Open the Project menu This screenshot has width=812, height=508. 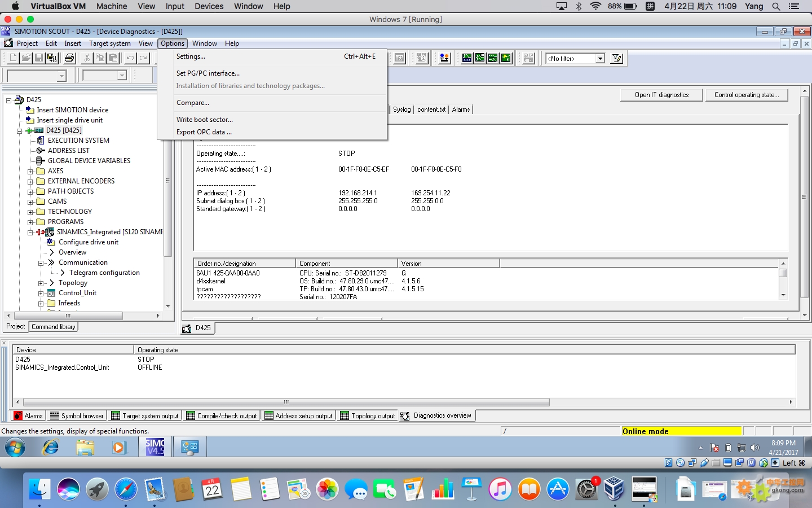(x=27, y=43)
